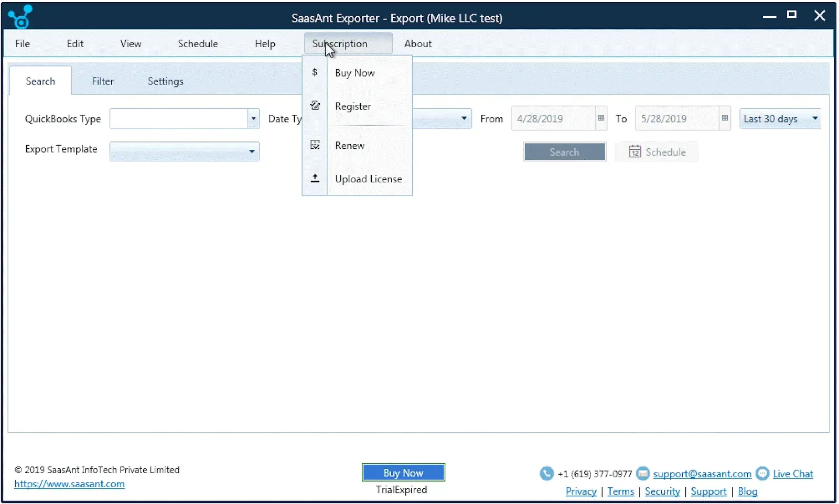Click the support@saasant.com email link

[702, 474]
